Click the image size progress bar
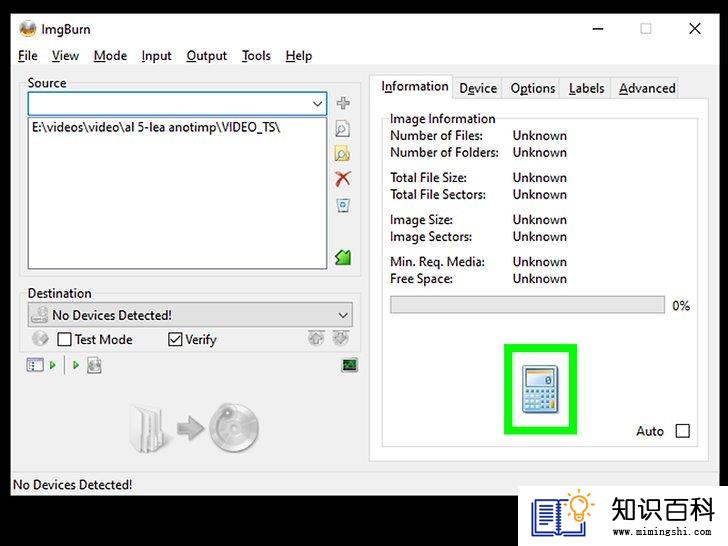 click(x=527, y=305)
